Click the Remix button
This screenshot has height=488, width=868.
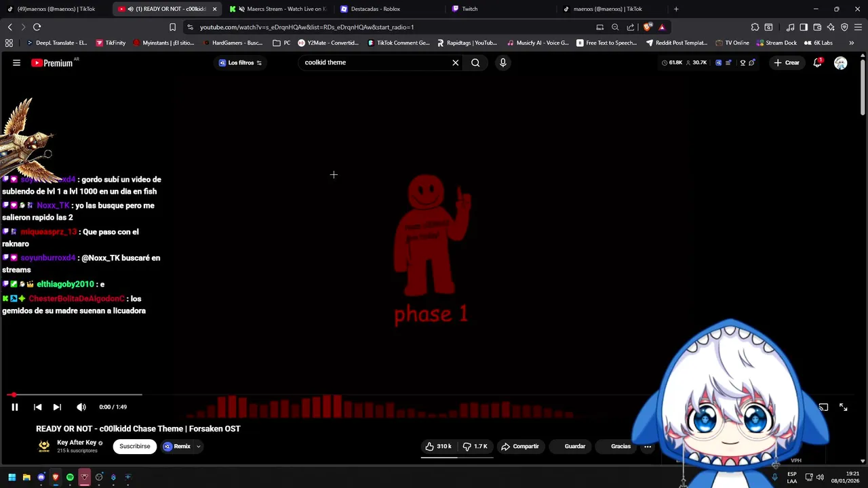pyautogui.click(x=177, y=446)
